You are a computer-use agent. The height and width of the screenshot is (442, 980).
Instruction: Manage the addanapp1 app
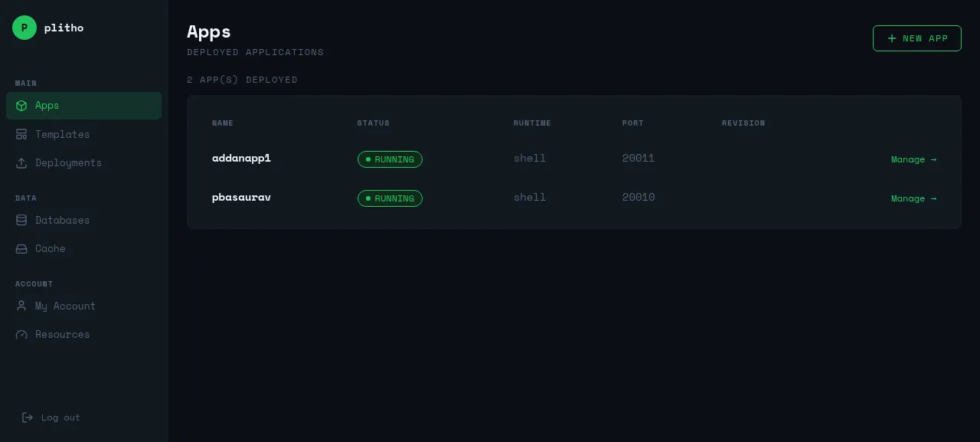click(x=913, y=159)
